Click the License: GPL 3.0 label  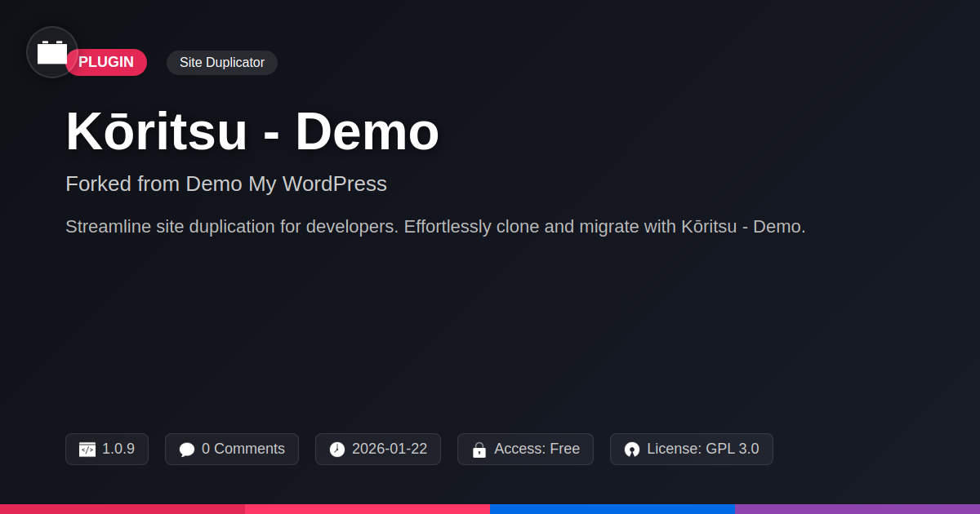[x=702, y=449]
